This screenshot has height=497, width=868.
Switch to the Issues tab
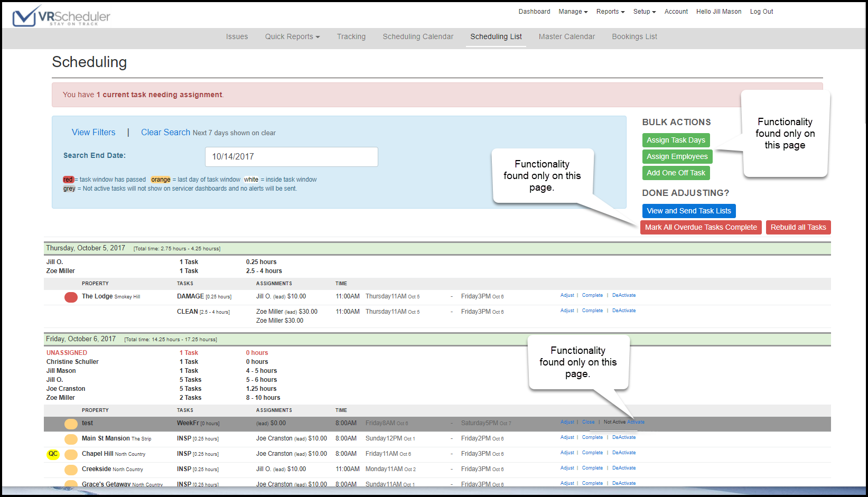237,36
